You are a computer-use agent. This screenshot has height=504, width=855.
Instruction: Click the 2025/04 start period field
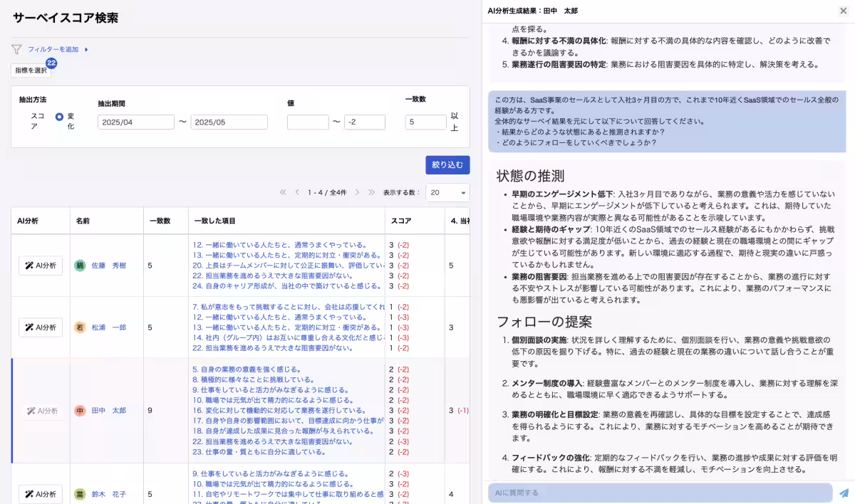[x=135, y=122]
